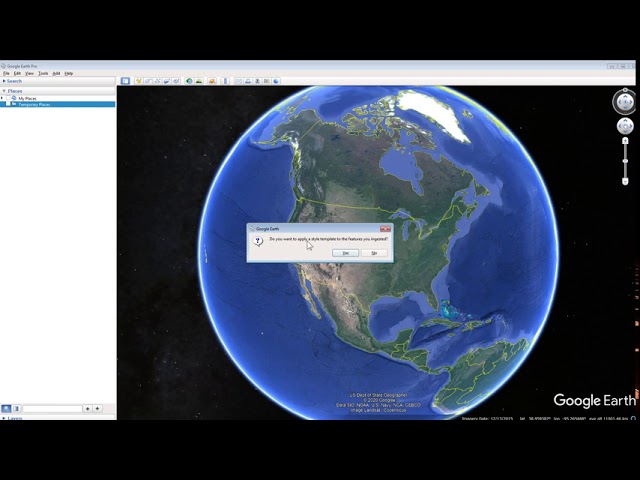This screenshot has width=640, height=480.
Task: Click the blue globe Earth icon in toolbar
Action: point(276,81)
